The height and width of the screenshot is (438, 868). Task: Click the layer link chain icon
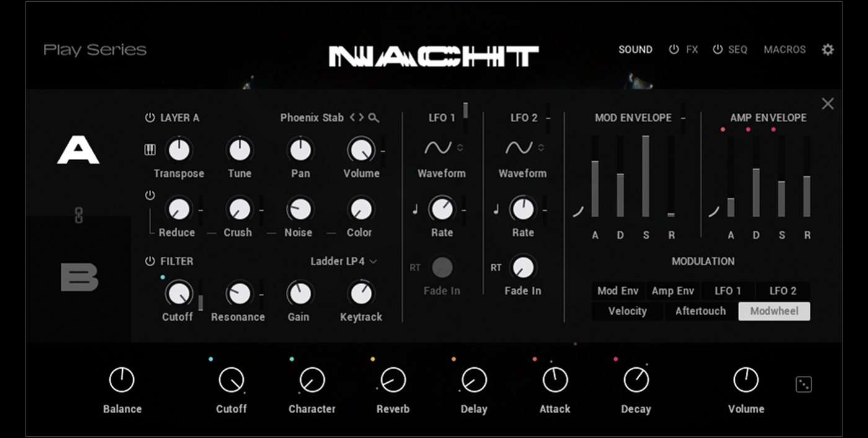[79, 215]
